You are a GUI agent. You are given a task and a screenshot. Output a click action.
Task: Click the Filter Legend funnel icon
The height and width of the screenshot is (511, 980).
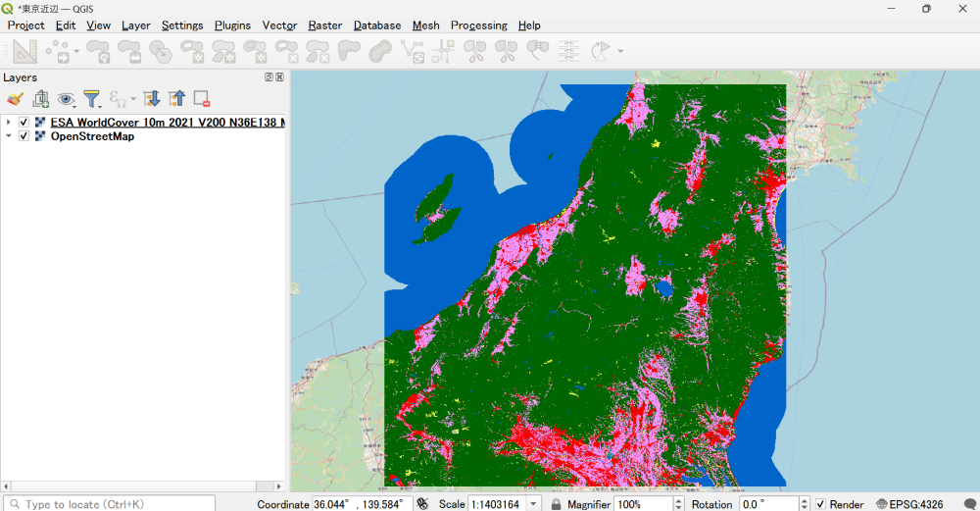91,99
